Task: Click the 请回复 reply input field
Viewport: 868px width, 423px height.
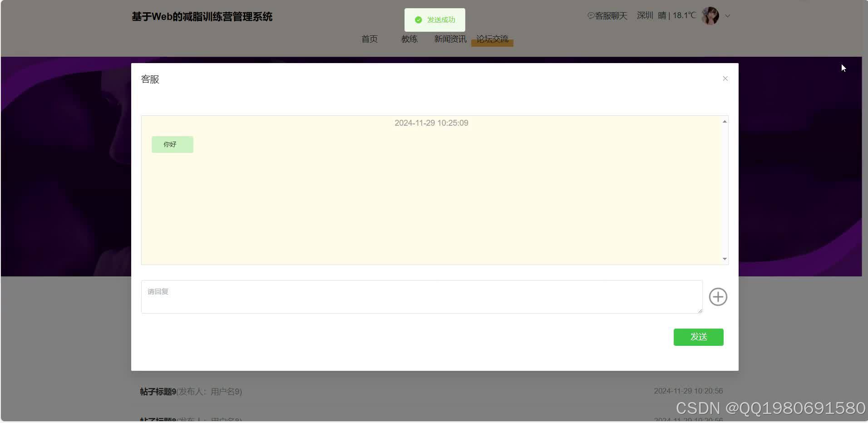Action: coord(421,296)
